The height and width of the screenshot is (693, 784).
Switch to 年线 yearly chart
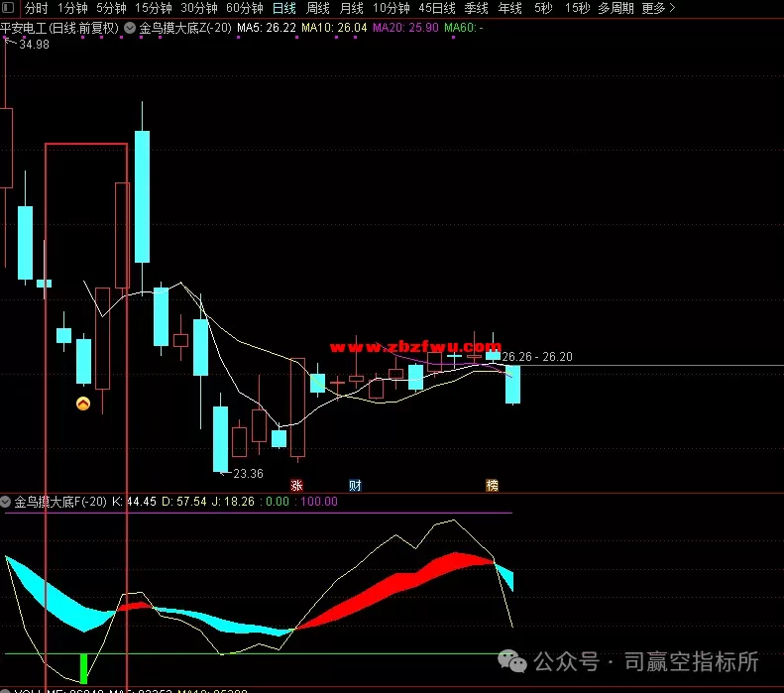coord(510,8)
